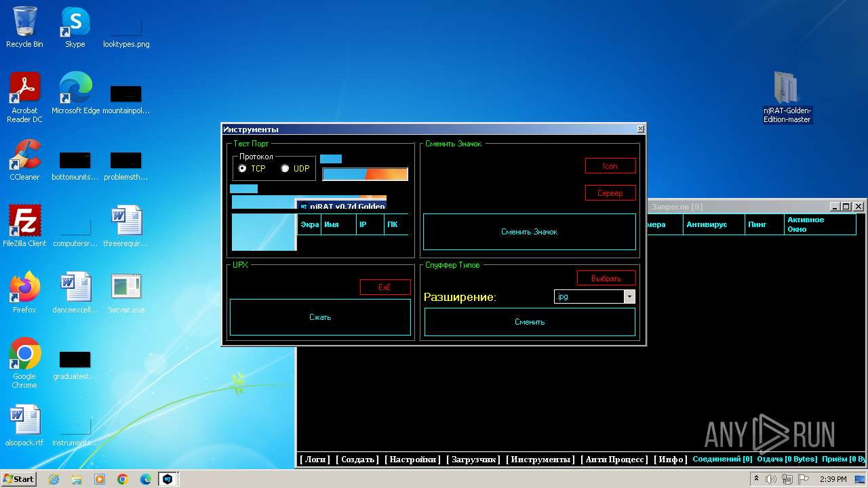868x488 pixels.
Task: Open the volume speaker tray icon
Action: [x=771, y=479]
